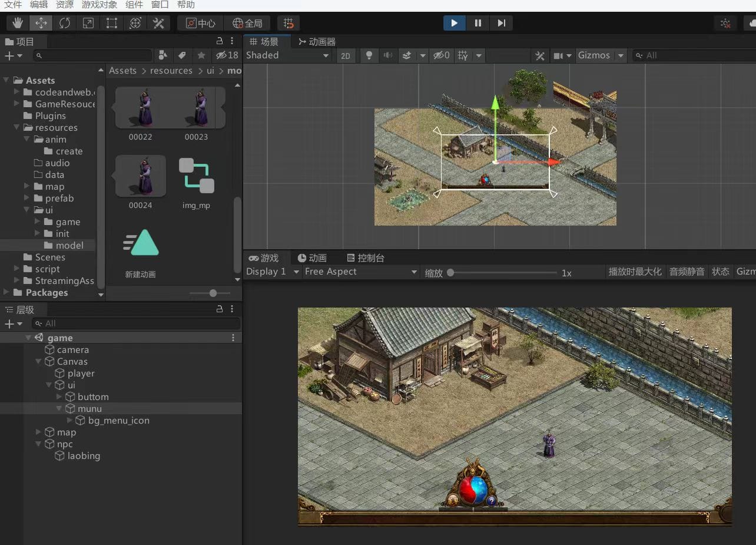This screenshot has width=756, height=545.
Task: Select the Rotate tool
Action: tap(65, 23)
